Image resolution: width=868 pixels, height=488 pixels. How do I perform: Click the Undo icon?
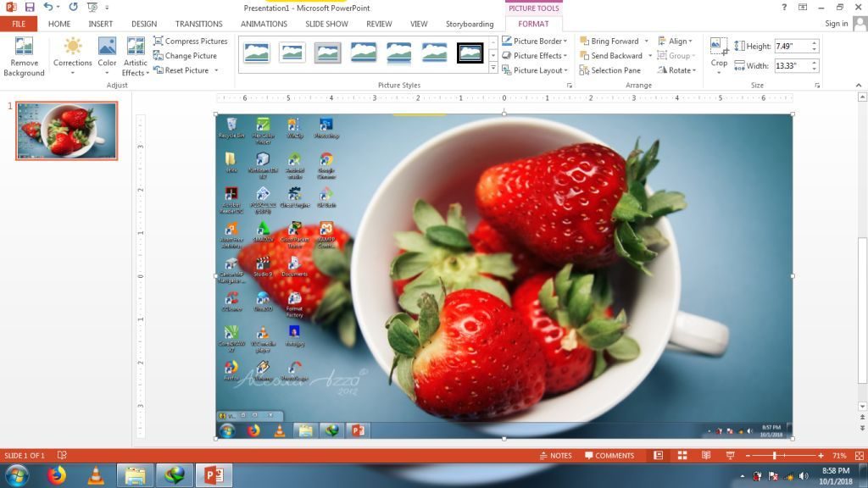pyautogui.click(x=48, y=7)
